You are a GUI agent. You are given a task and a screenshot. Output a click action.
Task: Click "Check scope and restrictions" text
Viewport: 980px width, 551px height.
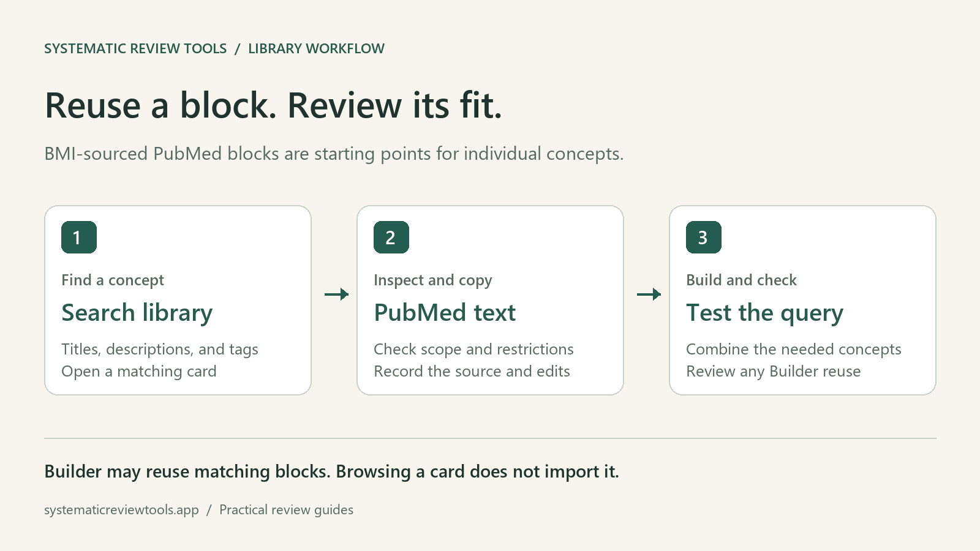coord(473,350)
